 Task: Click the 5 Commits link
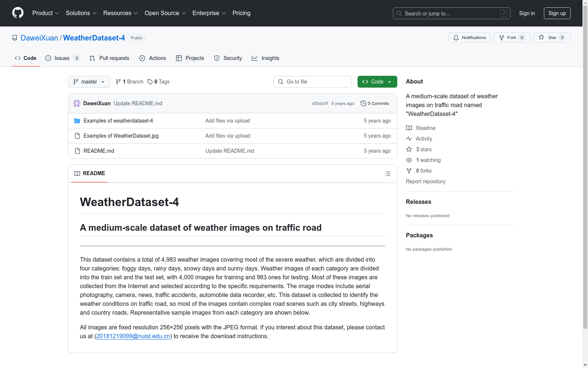coord(375,103)
